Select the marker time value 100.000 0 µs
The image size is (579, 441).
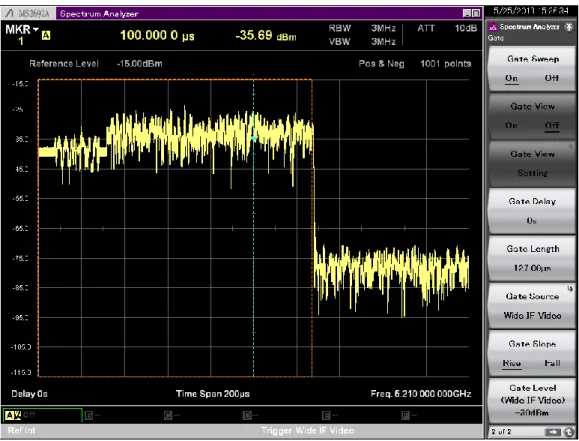pos(157,35)
